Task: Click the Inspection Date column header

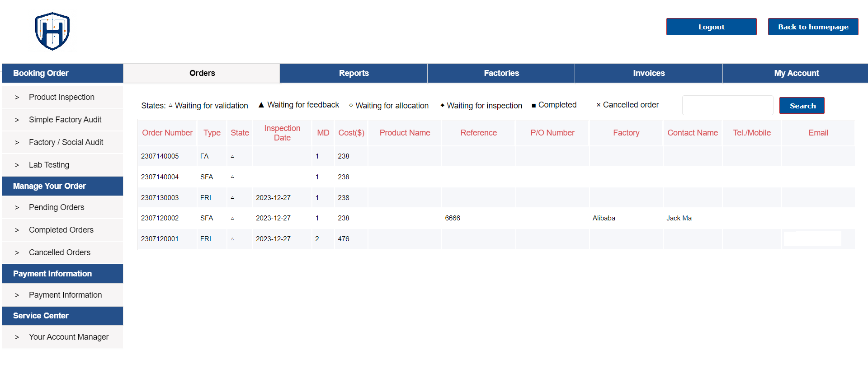Action: 282,133
